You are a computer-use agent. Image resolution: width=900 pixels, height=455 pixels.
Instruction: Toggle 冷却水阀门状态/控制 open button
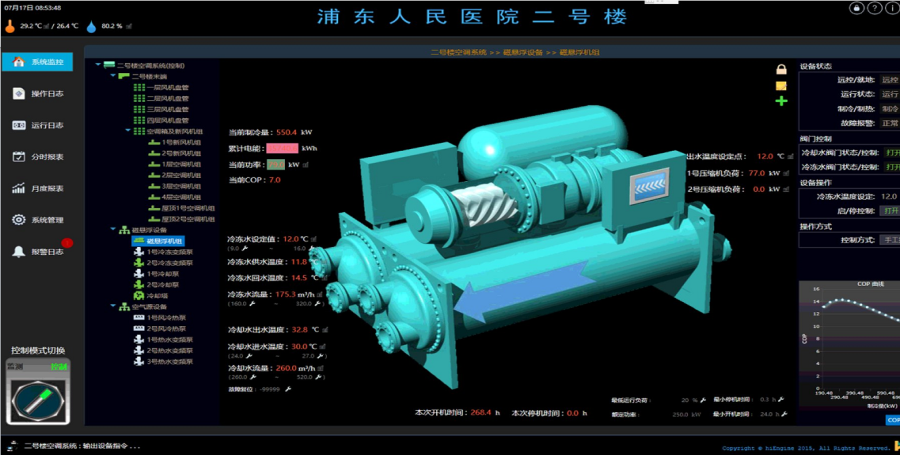click(x=890, y=153)
